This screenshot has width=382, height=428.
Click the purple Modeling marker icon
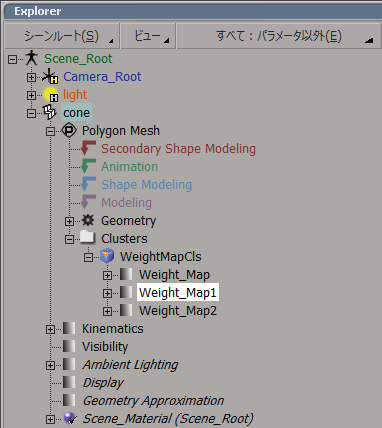[88, 202]
